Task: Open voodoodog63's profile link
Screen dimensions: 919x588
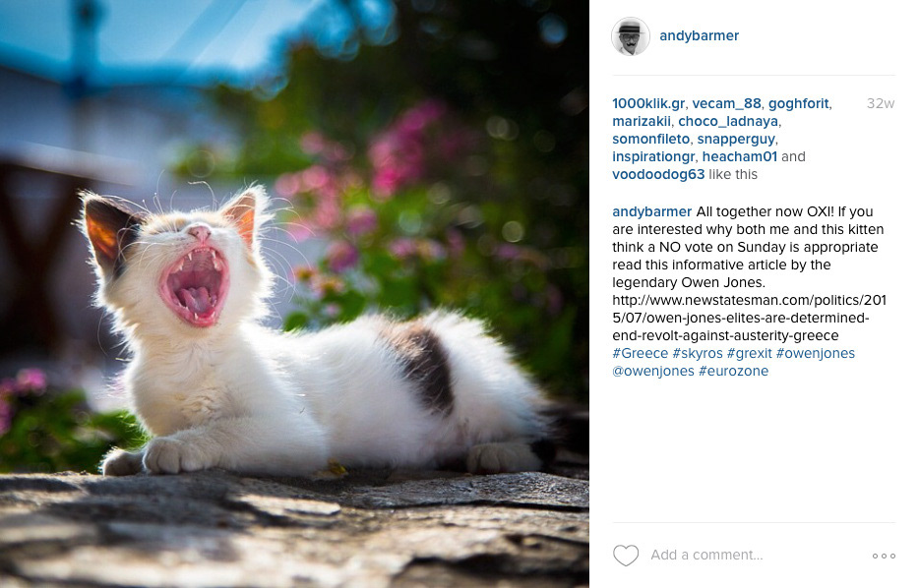Action: click(x=658, y=174)
